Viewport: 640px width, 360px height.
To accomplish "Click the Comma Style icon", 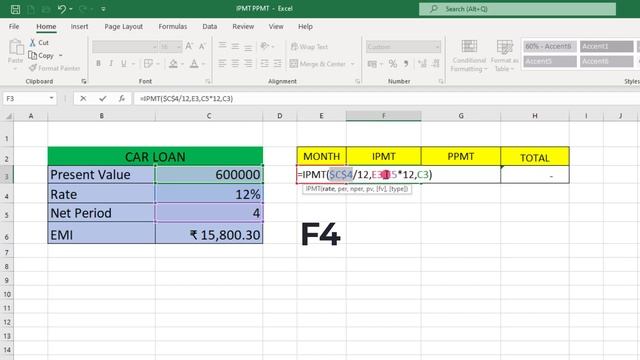I will [406, 64].
